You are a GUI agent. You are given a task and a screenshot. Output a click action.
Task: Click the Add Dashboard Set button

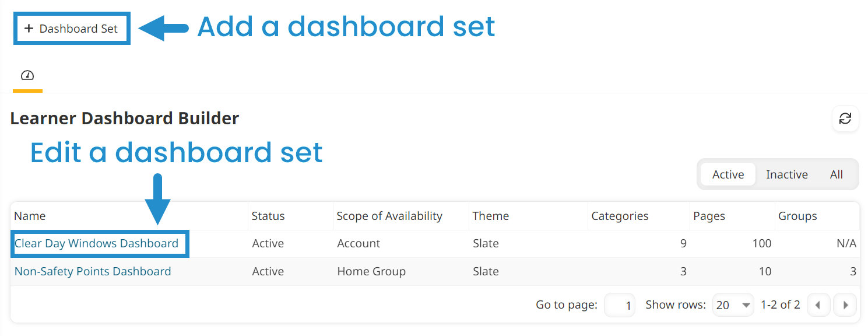pos(72,29)
